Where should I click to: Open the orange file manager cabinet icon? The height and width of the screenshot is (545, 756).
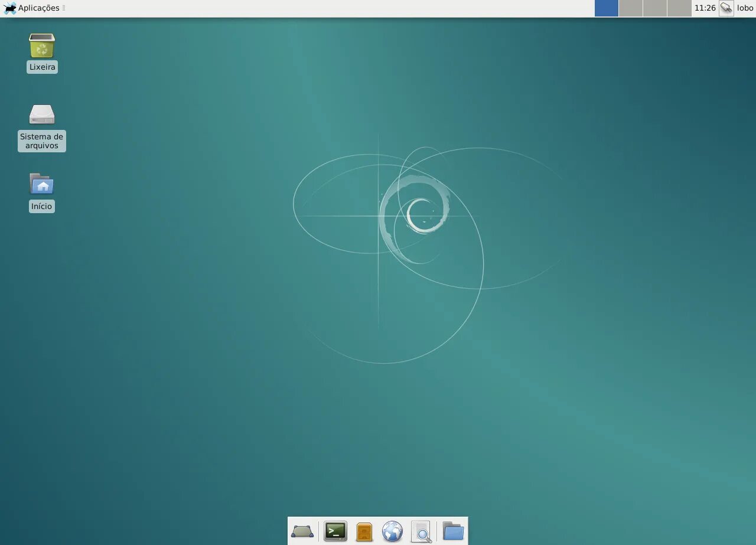coord(364,532)
